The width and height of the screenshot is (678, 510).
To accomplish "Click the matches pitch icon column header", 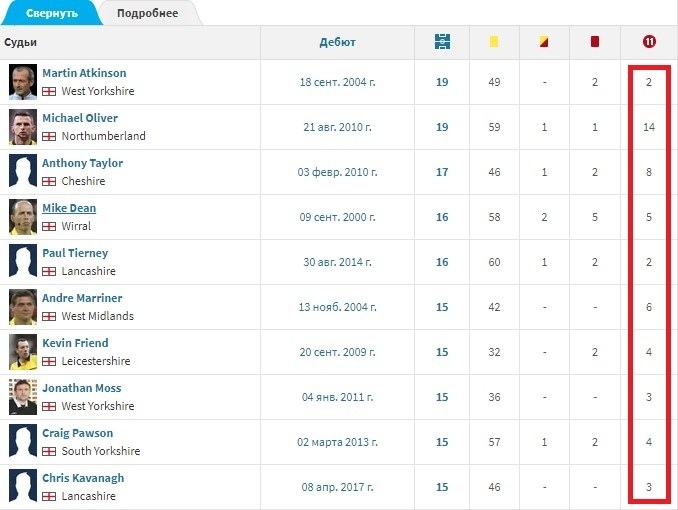I will [x=442, y=42].
